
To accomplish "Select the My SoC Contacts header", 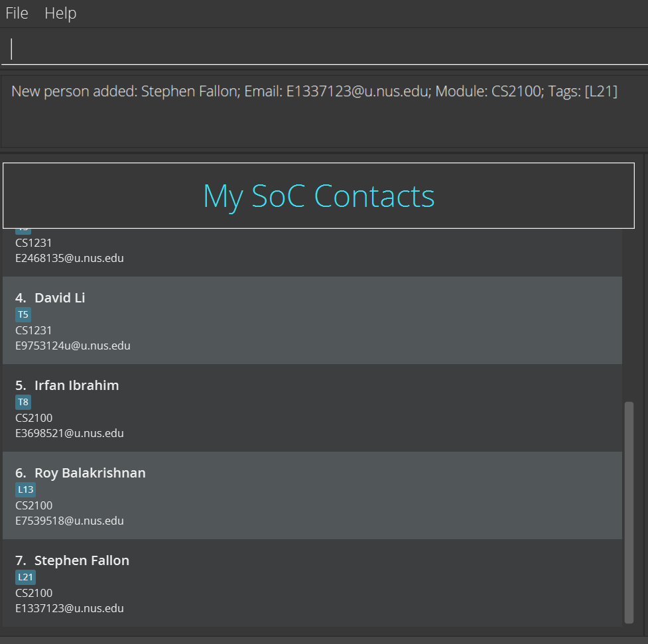I will (318, 196).
